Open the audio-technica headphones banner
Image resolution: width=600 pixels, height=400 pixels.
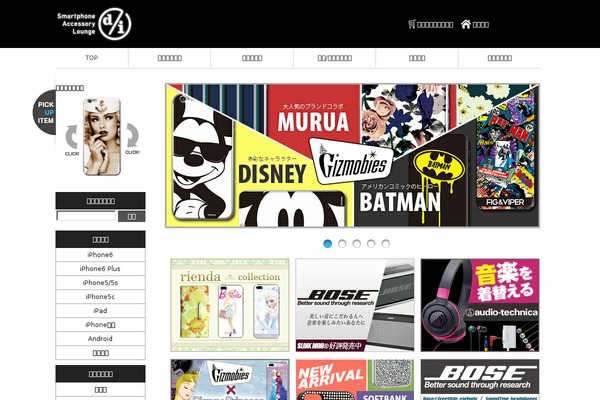(x=480, y=305)
